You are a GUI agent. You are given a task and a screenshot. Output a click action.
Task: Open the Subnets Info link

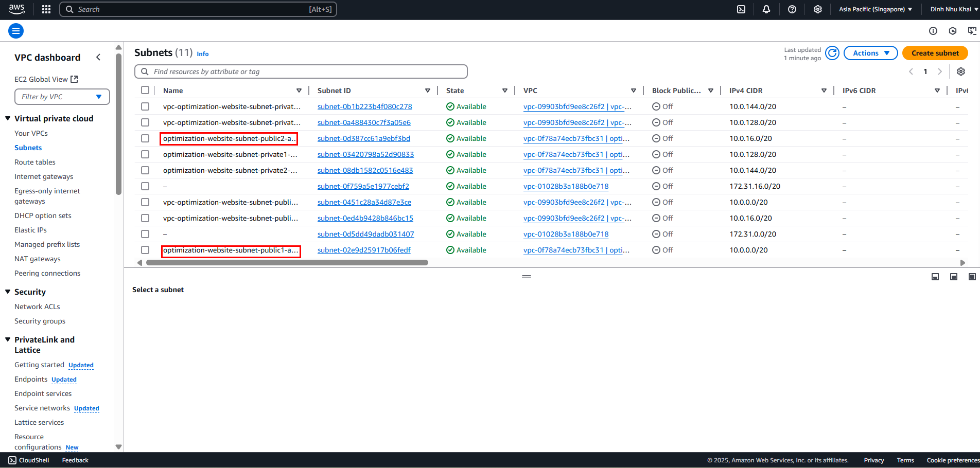203,54
